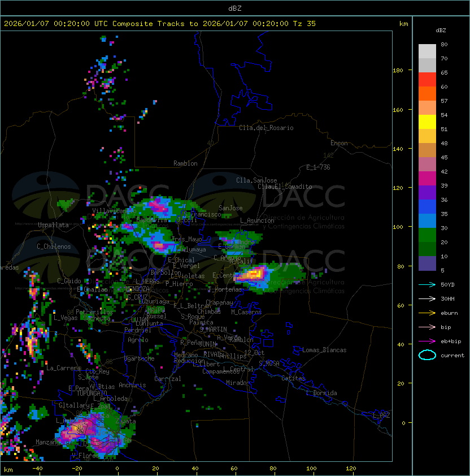
Task: Click the '30HM' legend label
Action: point(447,298)
